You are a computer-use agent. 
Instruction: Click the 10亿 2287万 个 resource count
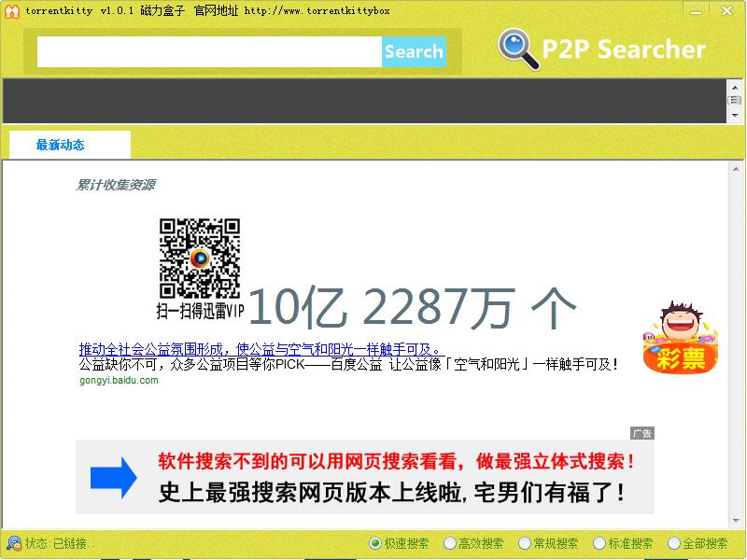coord(413,308)
